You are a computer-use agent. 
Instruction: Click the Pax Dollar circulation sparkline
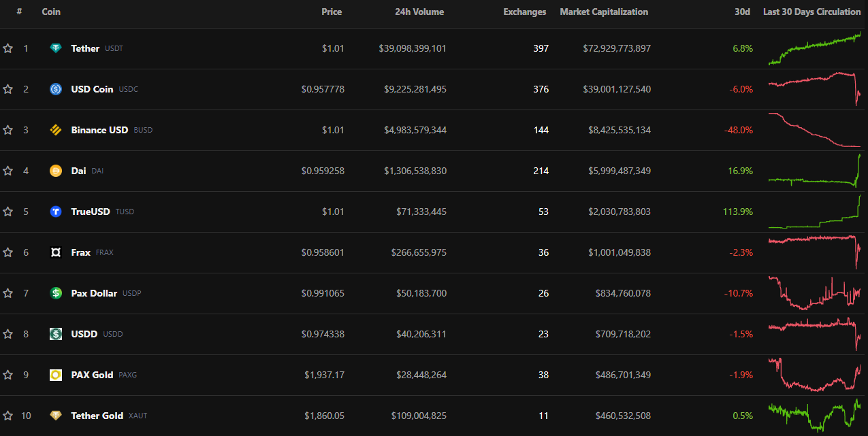tap(814, 293)
